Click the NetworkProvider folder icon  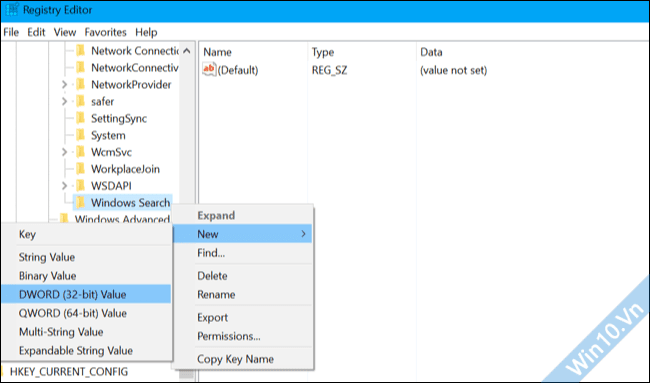pyautogui.click(x=80, y=84)
